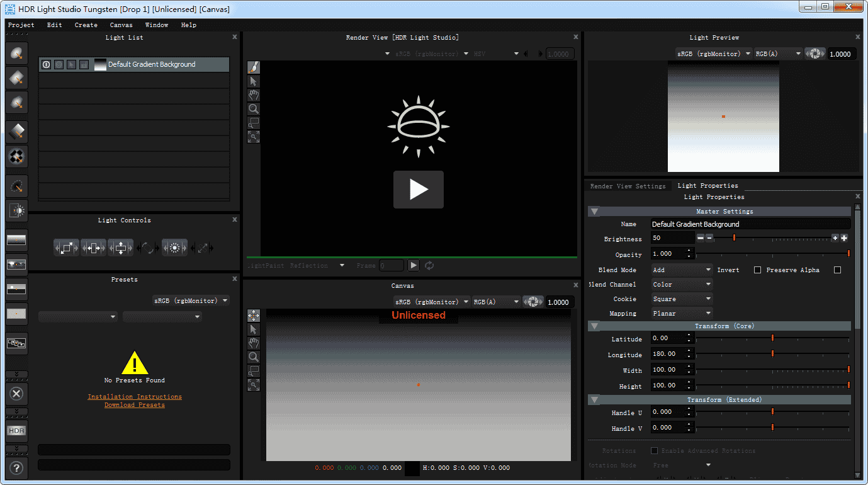Viewport: 868px width, 485px height.
Task: Toggle visibility of Default Gradient Background light
Action: coord(46,64)
